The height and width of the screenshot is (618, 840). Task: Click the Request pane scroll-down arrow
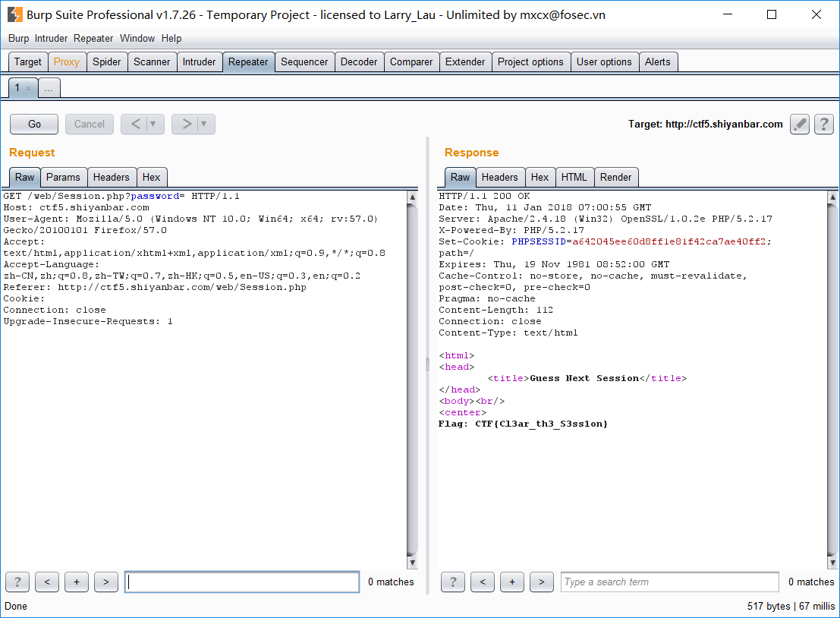point(413,563)
